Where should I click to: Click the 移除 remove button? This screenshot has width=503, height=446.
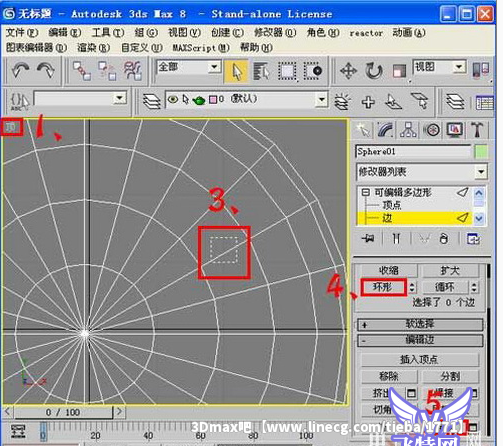click(x=389, y=376)
